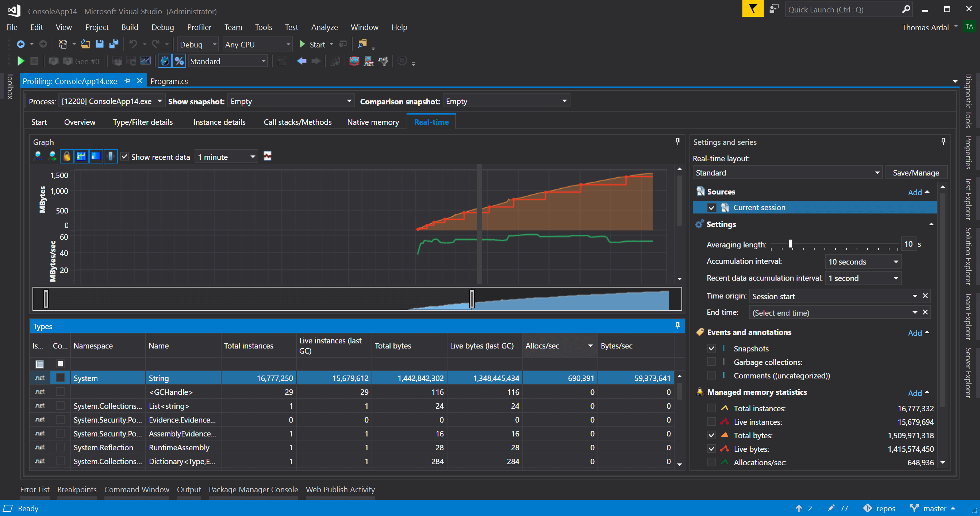Click the blue back arrow navigation icon
The height and width of the screenshot is (516, 980).
click(x=302, y=61)
